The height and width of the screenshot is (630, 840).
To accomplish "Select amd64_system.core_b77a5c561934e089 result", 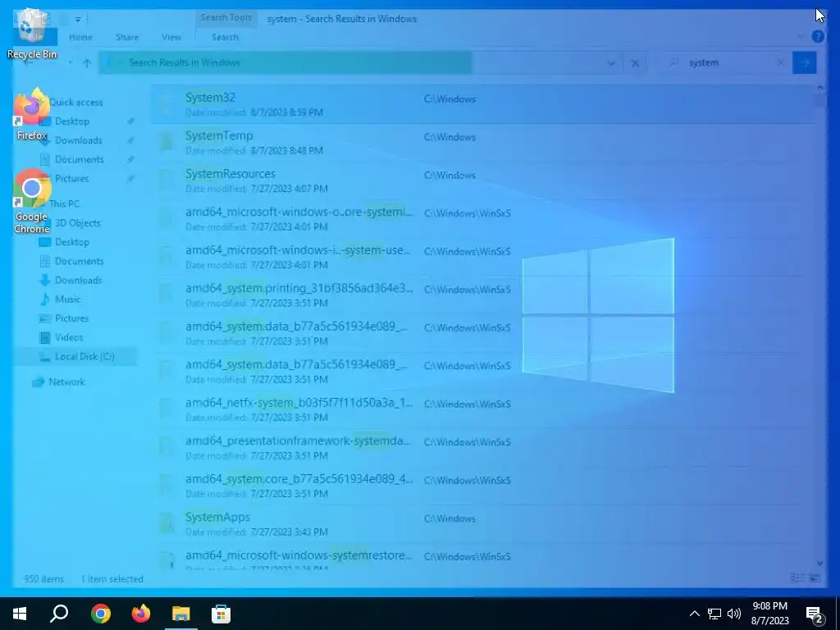I will tap(482, 486).
